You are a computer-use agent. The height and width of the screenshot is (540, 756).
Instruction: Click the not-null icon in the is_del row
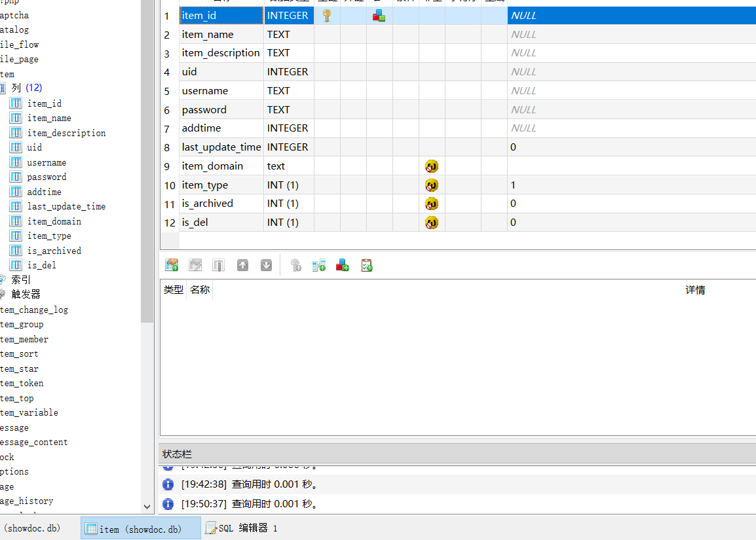tap(432, 223)
